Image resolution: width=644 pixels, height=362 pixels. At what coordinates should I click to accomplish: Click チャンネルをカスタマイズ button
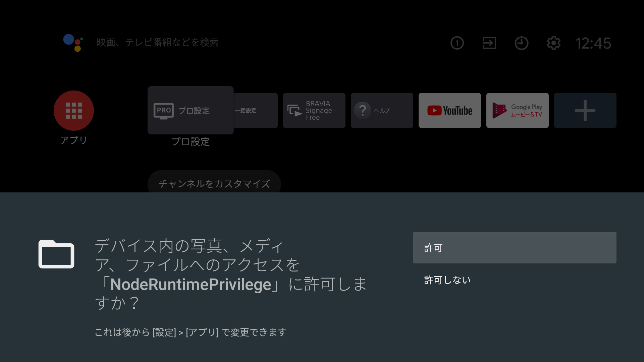tap(214, 183)
